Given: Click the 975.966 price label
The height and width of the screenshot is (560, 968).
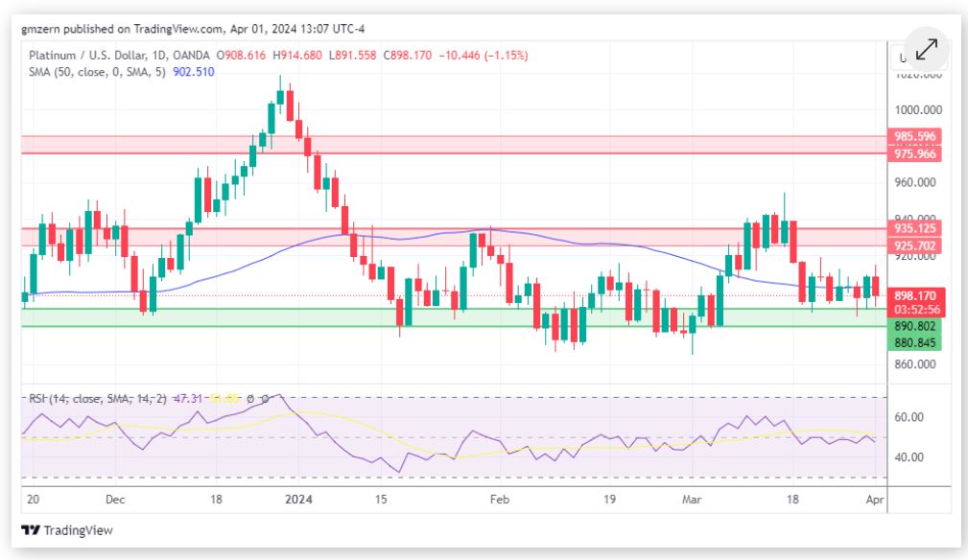Looking at the screenshot, I should (914, 154).
